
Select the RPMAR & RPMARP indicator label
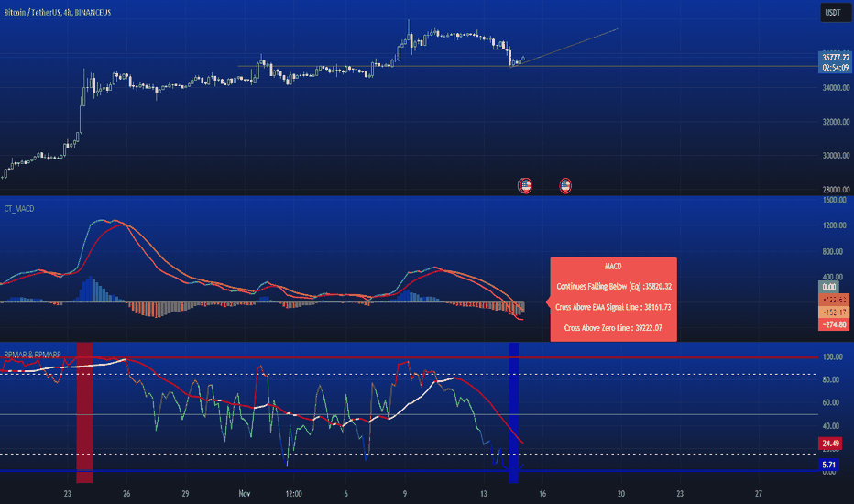click(33, 355)
